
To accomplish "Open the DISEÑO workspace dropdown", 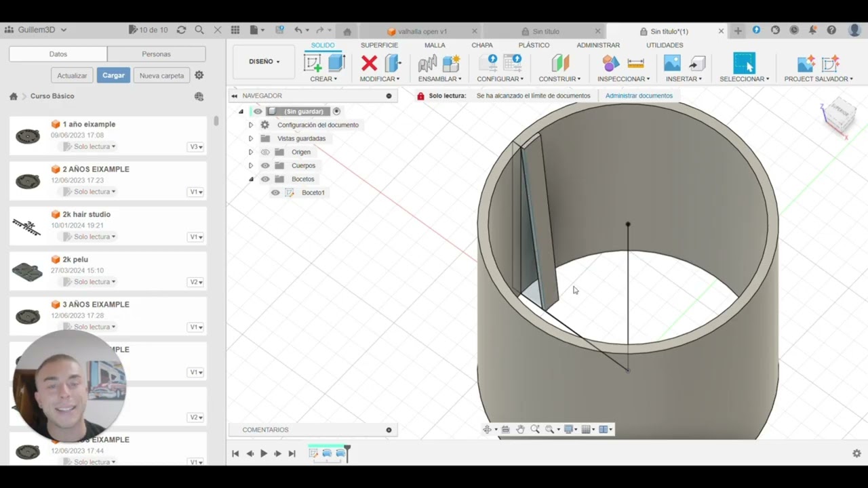I will pos(264,62).
